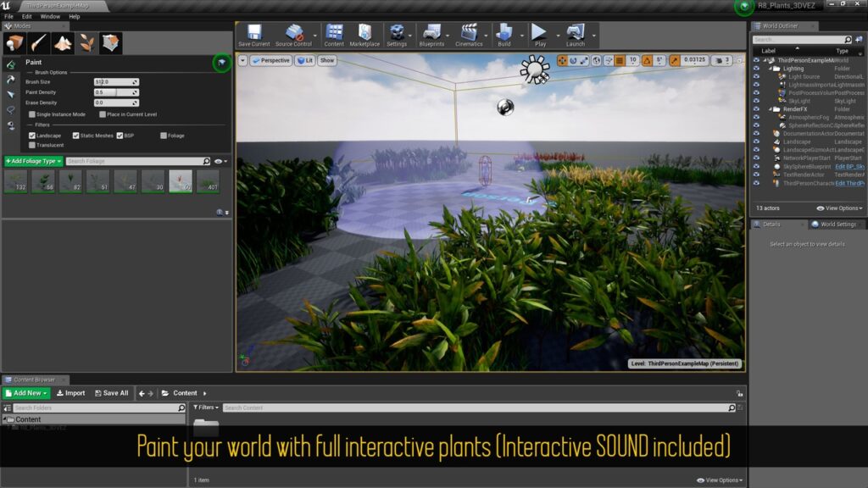Select the foliage Lasso tool
The width and height of the screenshot is (868, 488).
(x=11, y=110)
